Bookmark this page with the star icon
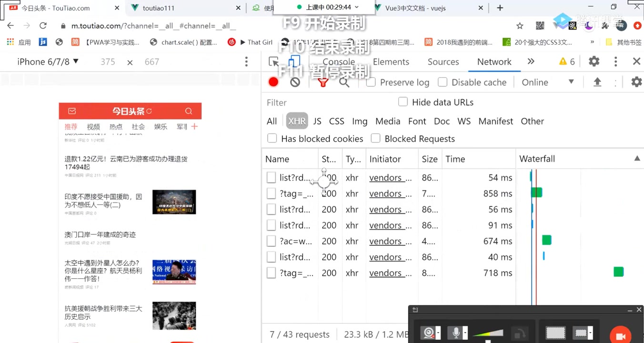 (520, 26)
